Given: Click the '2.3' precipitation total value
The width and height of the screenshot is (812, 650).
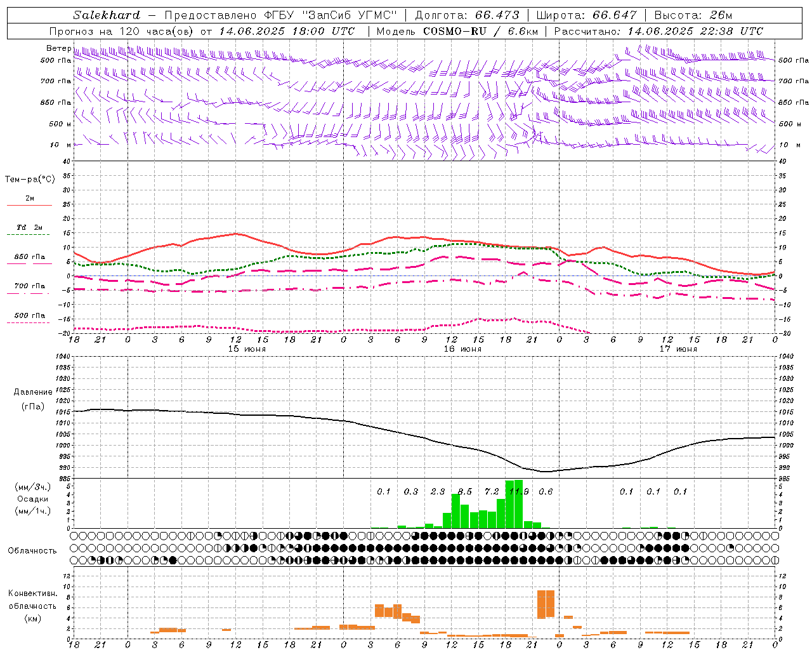Looking at the screenshot, I should coord(438,491).
